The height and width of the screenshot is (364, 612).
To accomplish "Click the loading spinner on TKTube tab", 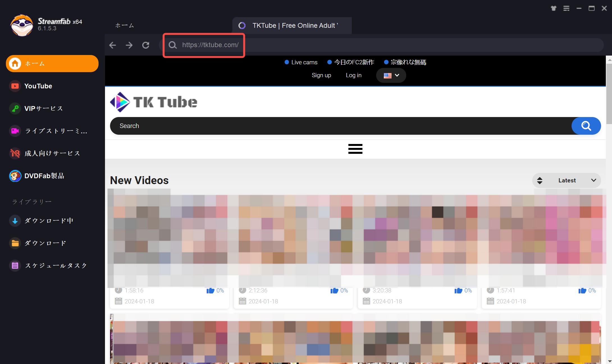I will point(242,26).
